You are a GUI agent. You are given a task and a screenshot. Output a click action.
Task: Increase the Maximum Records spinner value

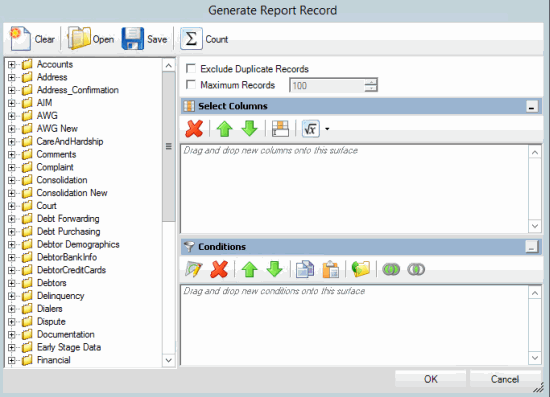[371, 82]
